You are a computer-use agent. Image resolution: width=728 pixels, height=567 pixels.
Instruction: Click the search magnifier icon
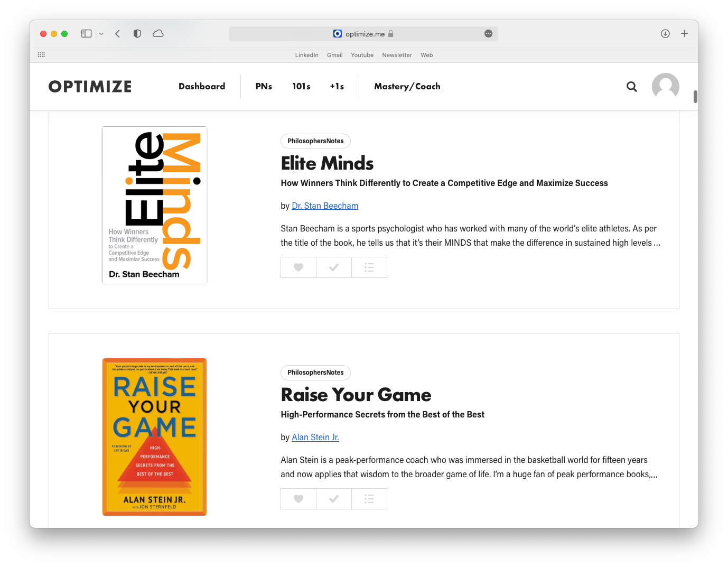pos(632,87)
